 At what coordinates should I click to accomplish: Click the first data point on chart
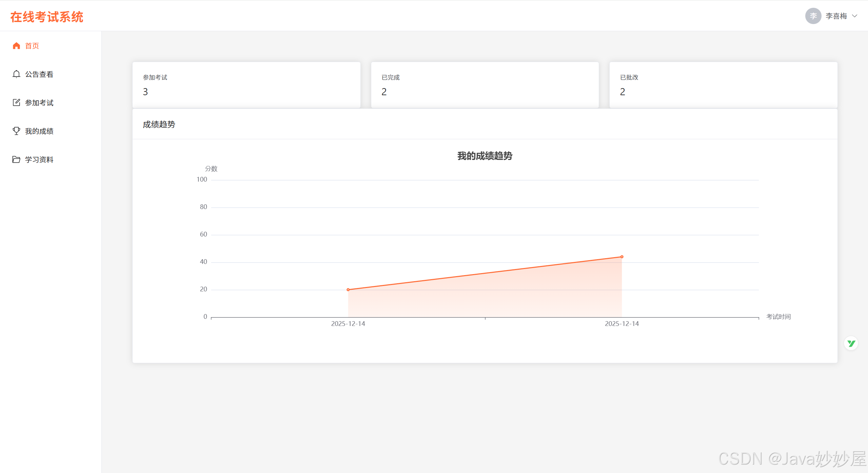348,290
